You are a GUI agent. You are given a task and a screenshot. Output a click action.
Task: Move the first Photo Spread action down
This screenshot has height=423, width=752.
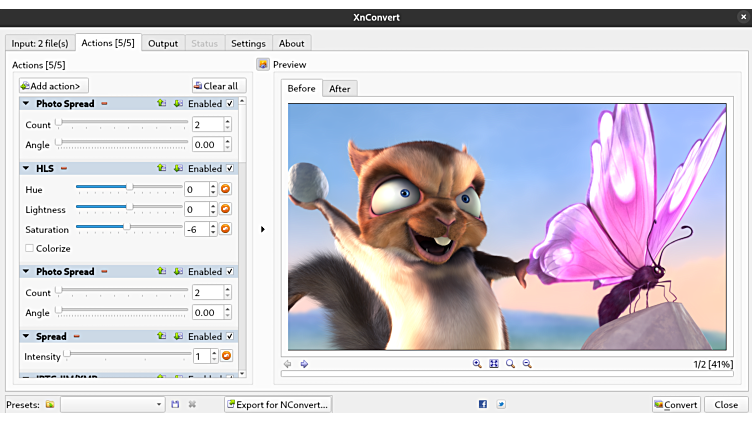178,104
